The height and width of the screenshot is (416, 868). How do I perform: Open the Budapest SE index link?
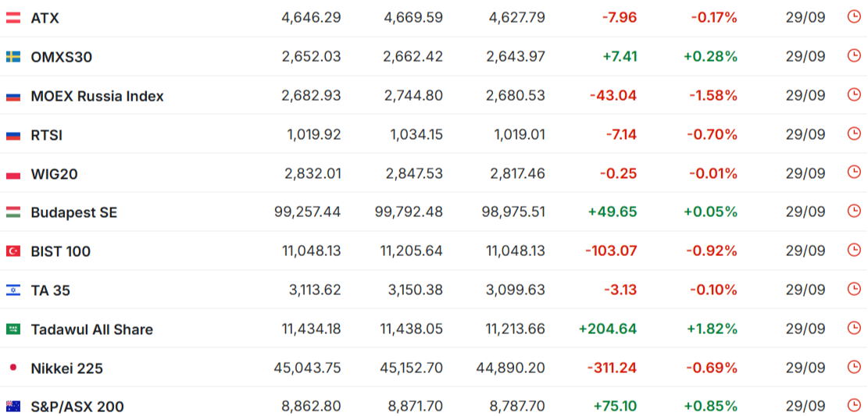(x=74, y=213)
